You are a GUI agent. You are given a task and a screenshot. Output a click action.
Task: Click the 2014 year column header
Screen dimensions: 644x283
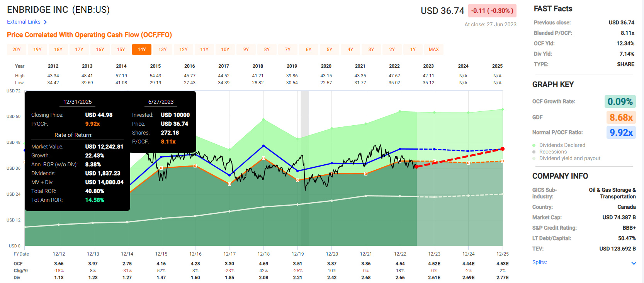[x=121, y=66]
